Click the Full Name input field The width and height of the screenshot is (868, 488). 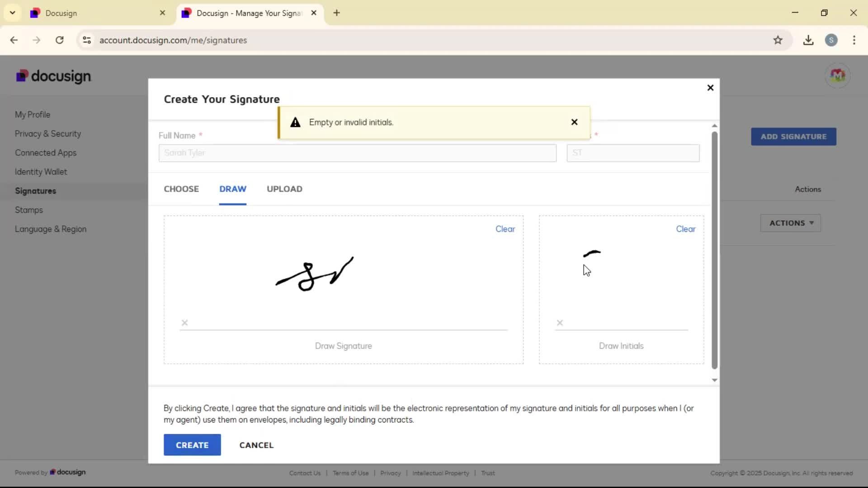pos(357,153)
